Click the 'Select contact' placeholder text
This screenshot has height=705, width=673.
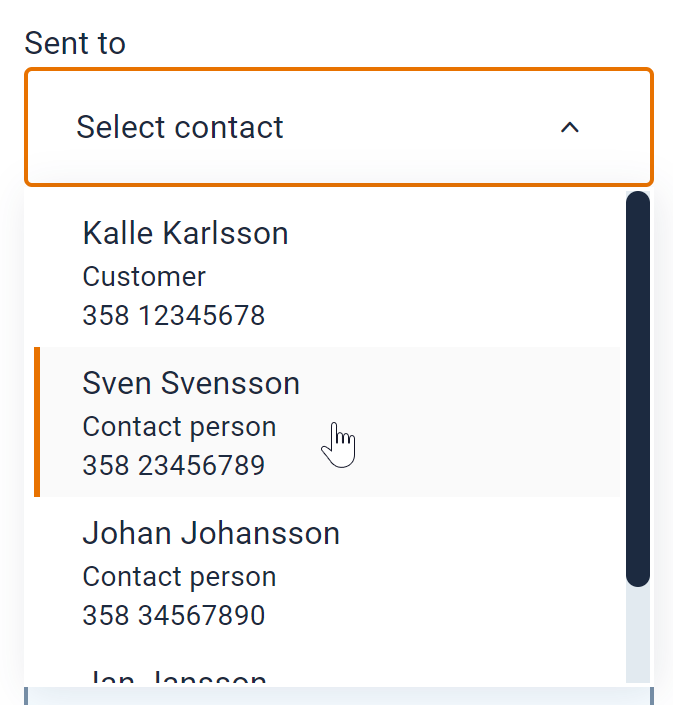180,127
